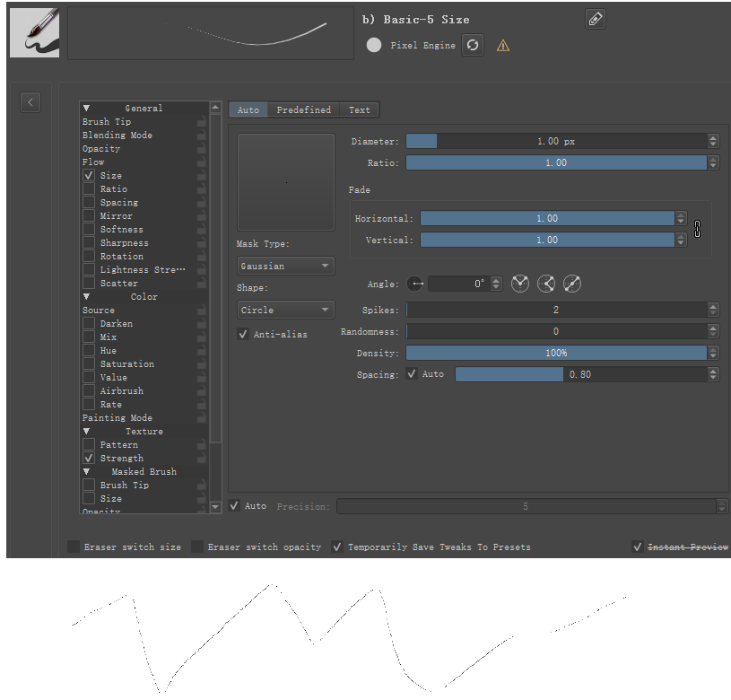
Task: Click the lock icon beside Flow
Action: point(202,162)
